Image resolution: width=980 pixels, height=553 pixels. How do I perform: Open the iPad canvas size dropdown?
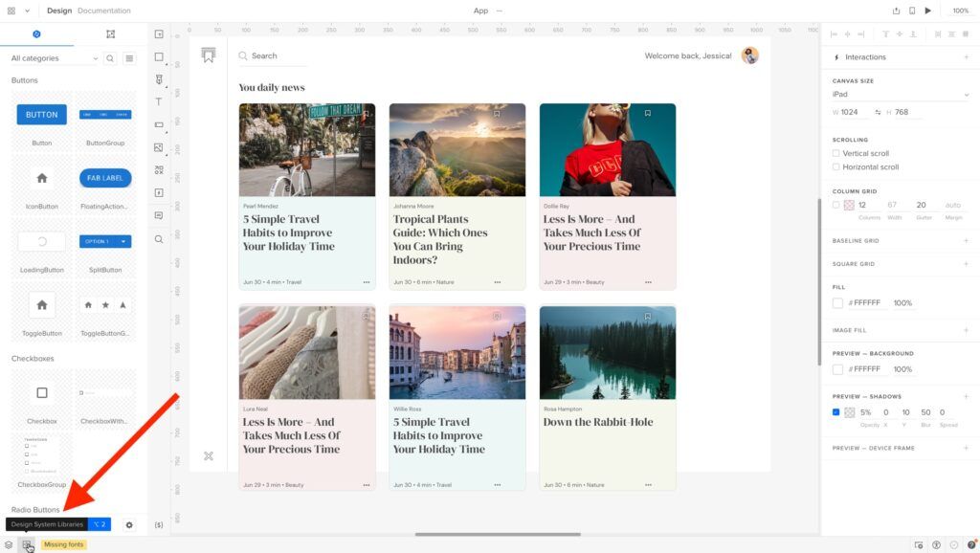coord(901,95)
